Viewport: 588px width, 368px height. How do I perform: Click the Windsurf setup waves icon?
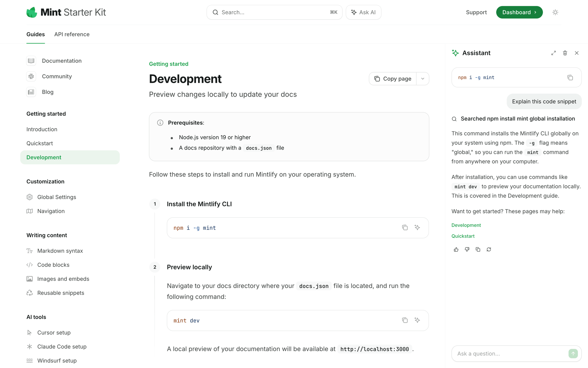30,361
